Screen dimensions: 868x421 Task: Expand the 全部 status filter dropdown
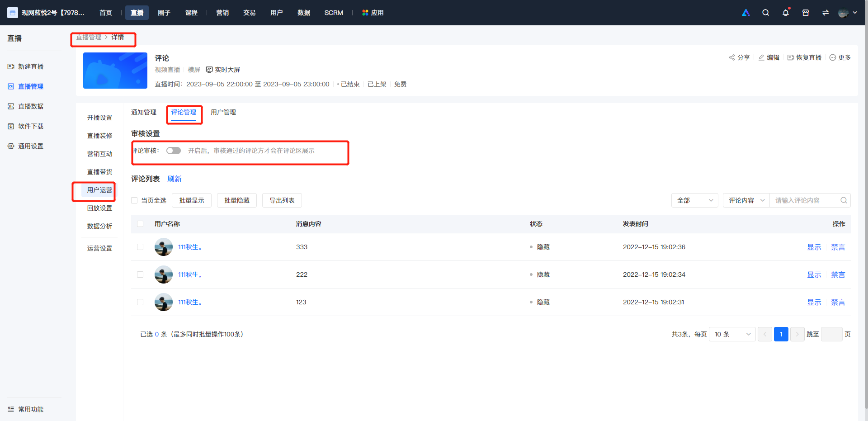pyautogui.click(x=695, y=200)
